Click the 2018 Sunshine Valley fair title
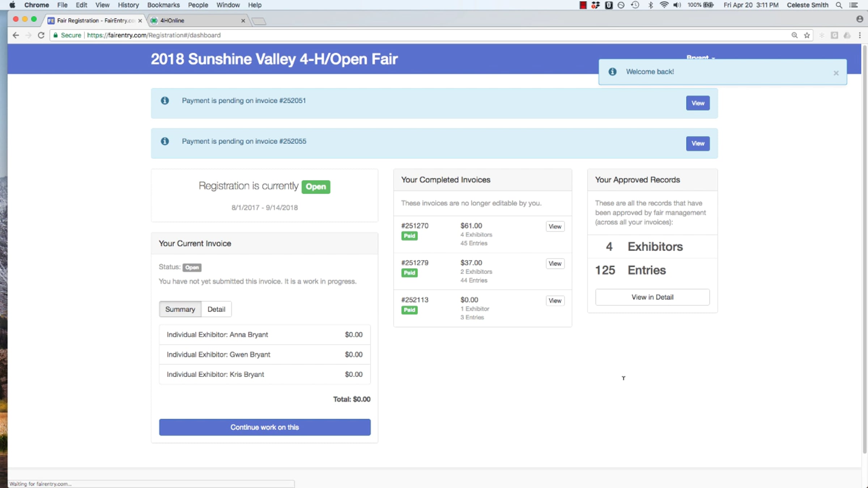The width and height of the screenshot is (868, 488). 274,59
